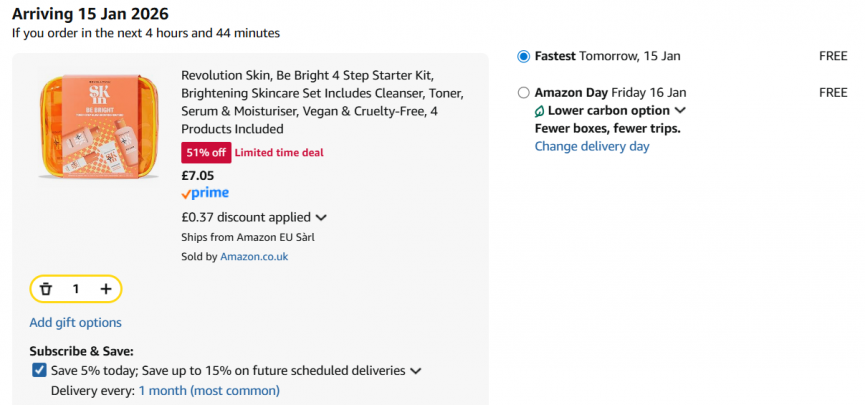Click the £7.05 price text
The width and height of the screenshot is (865, 405).
click(197, 175)
